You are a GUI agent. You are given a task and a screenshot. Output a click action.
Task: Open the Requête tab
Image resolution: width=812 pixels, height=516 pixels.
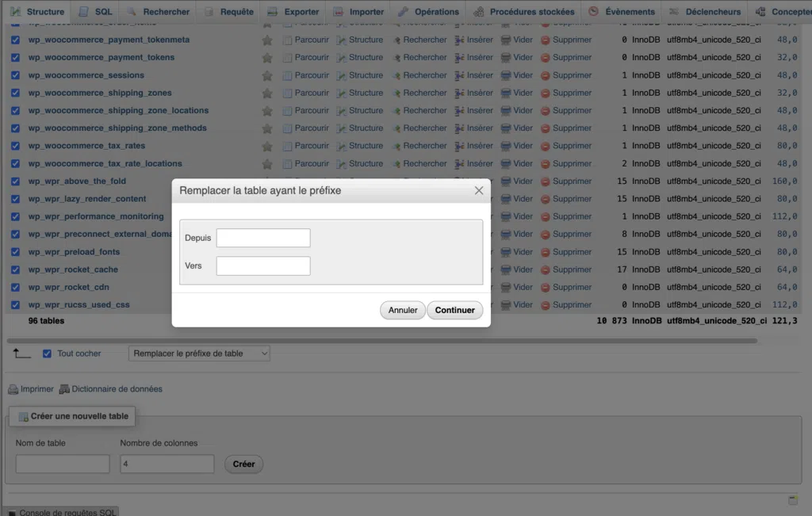[228, 11]
